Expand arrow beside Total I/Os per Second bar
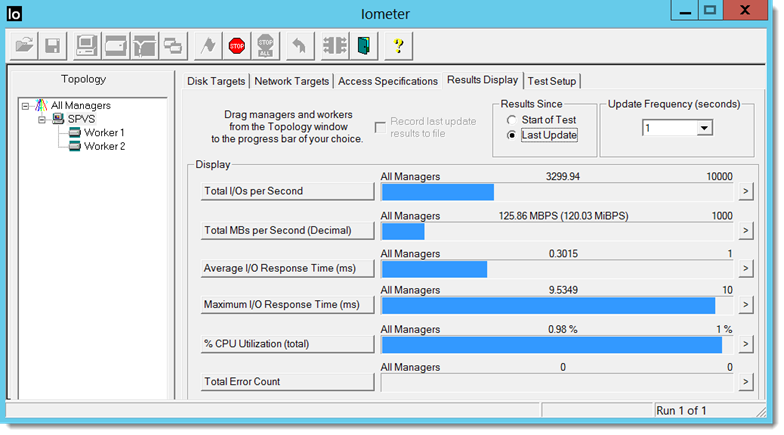784x435 pixels. coord(746,191)
